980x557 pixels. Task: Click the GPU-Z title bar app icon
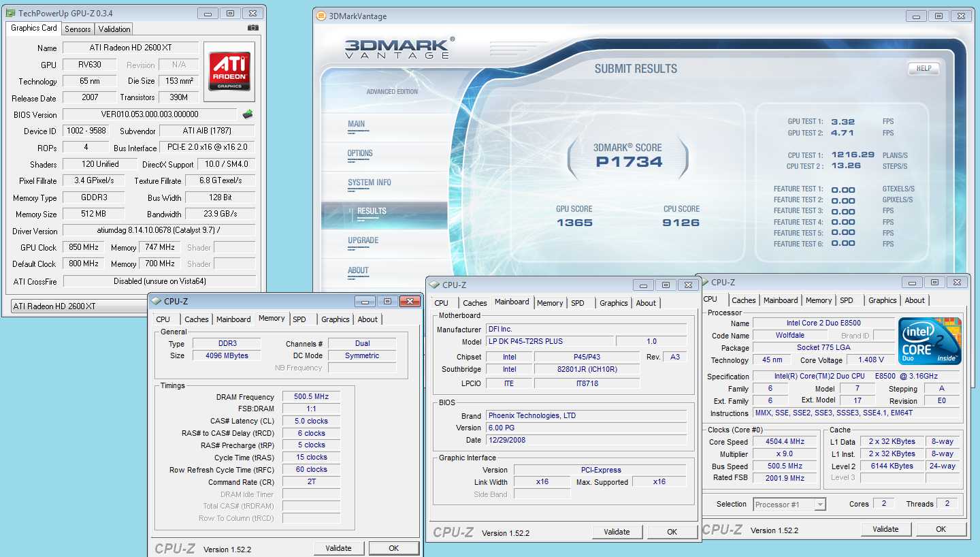(10, 13)
